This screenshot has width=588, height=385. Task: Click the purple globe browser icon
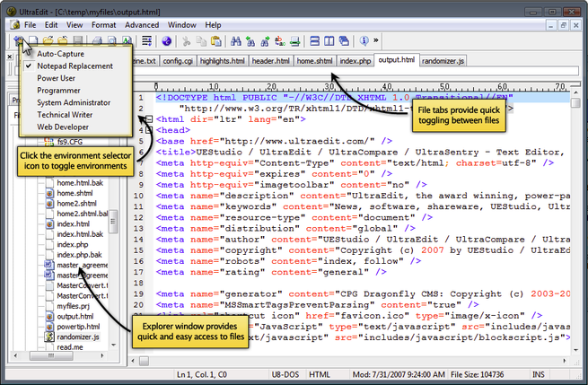pos(167,41)
